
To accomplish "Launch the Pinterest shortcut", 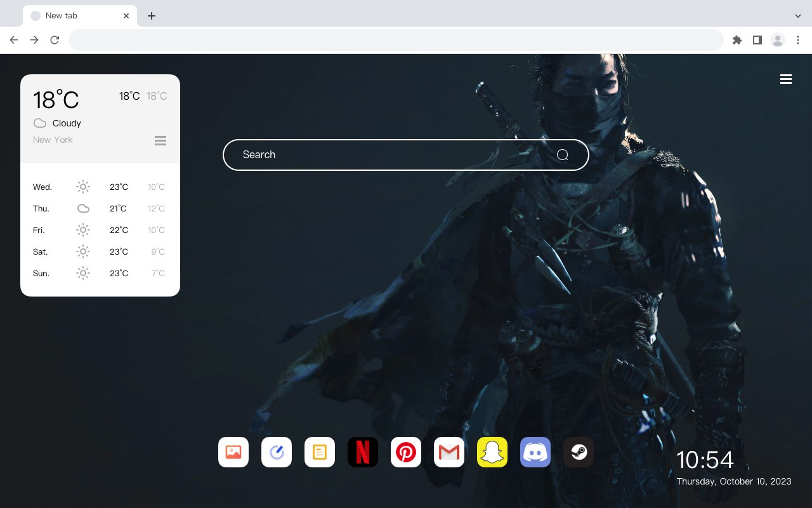I will (406, 452).
